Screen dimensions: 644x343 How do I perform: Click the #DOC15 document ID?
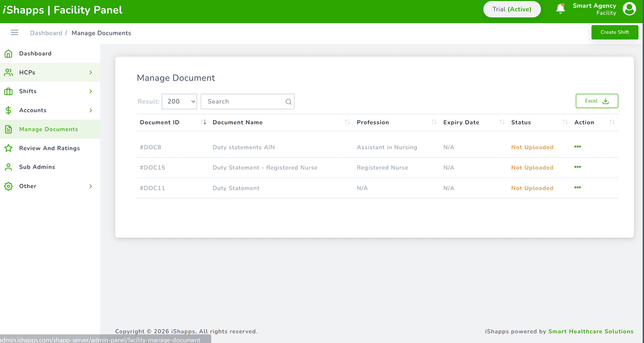click(x=152, y=167)
